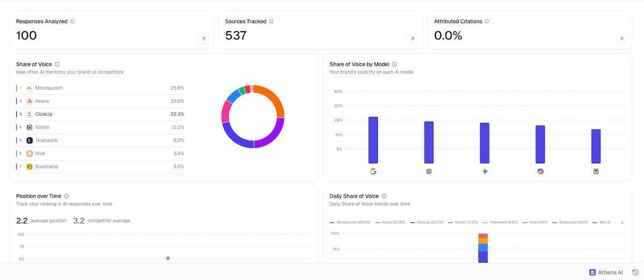Click the Teamwork name in ranking list
The height and width of the screenshot is (280, 644).
46,141
